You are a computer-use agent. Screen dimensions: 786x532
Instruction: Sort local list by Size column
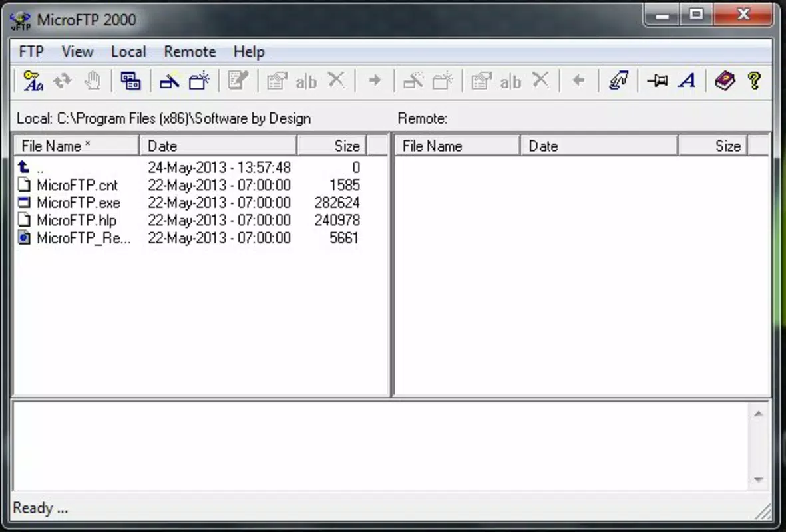(x=332, y=146)
